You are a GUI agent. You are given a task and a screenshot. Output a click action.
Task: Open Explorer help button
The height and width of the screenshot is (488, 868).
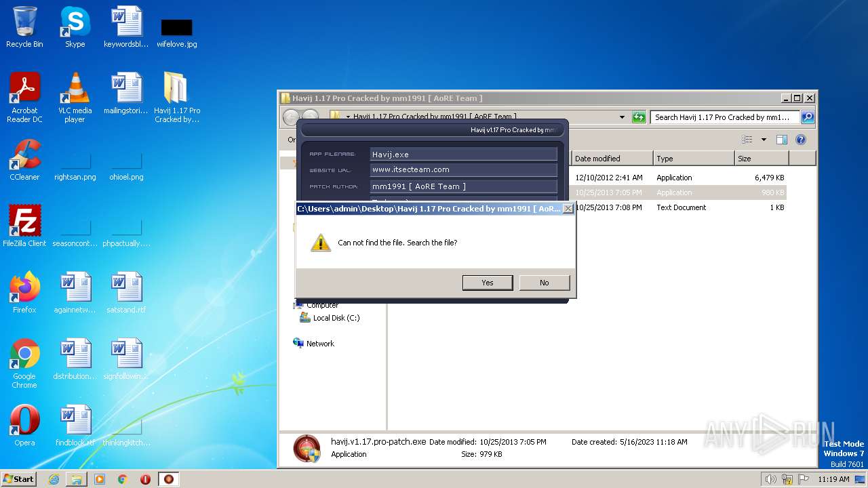coord(800,140)
